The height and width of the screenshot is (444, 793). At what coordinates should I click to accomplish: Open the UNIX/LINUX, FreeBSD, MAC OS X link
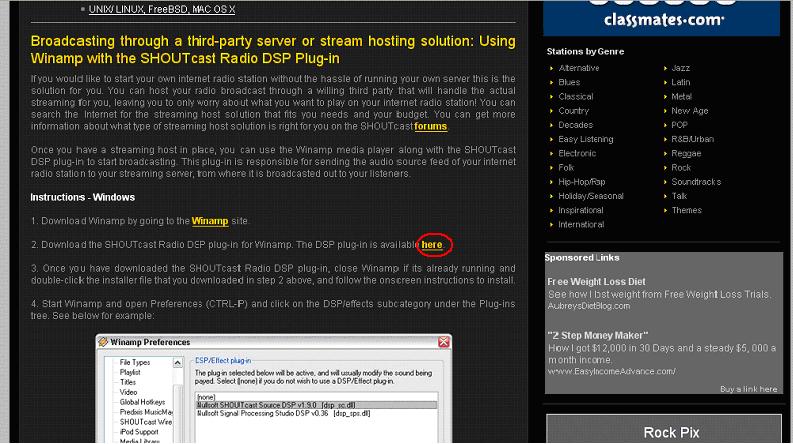point(162,9)
